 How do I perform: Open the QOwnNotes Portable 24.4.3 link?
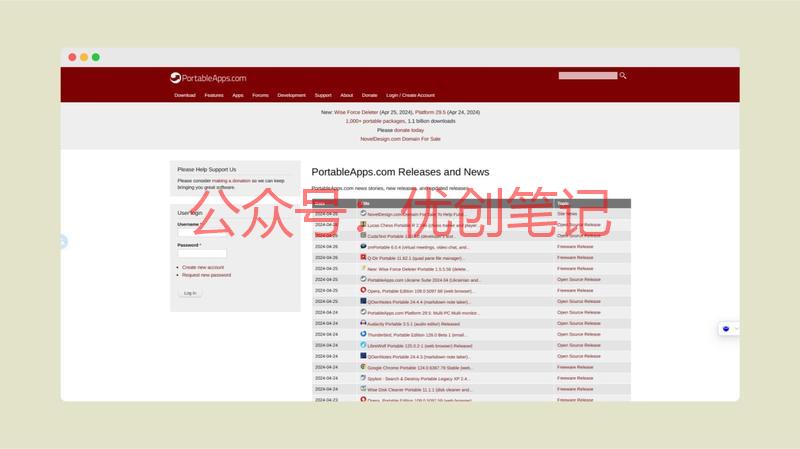click(x=419, y=357)
